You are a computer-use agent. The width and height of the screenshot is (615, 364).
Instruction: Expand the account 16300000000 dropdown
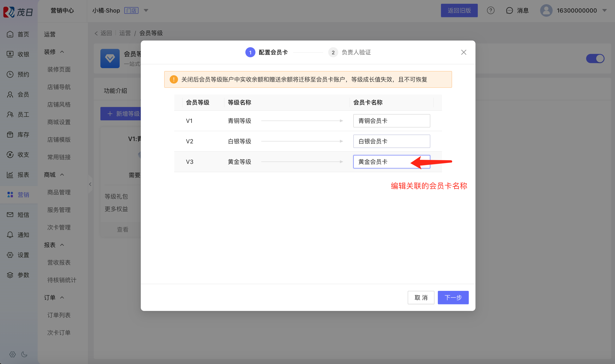click(605, 10)
